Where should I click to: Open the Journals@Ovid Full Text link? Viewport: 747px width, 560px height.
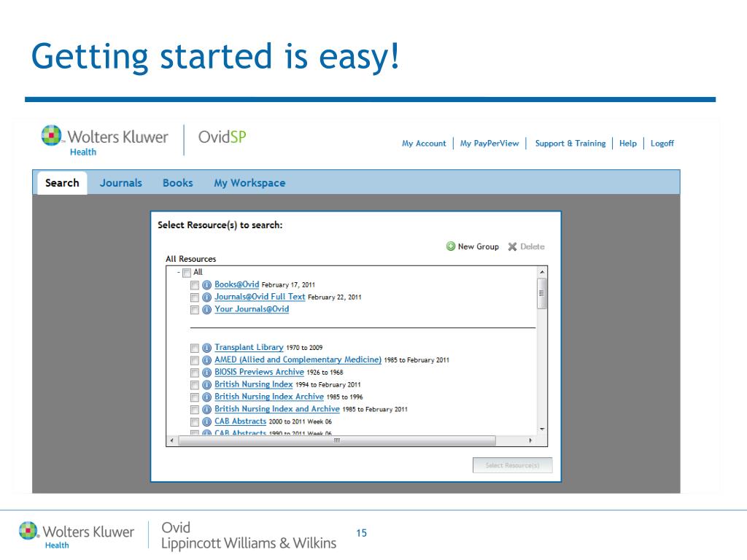260,297
